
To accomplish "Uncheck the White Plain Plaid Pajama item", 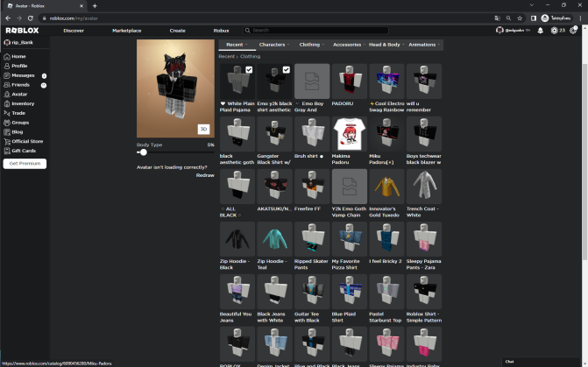I will 249,70.
